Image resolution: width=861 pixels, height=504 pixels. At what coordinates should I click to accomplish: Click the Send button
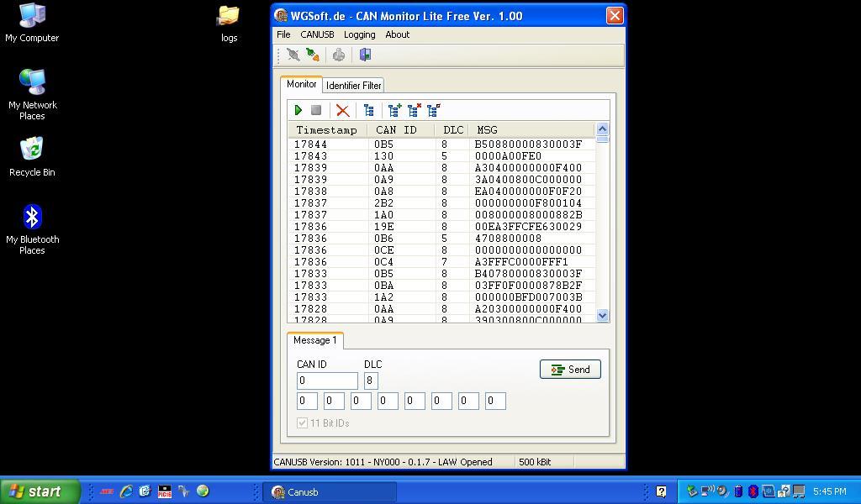[x=570, y=369]
